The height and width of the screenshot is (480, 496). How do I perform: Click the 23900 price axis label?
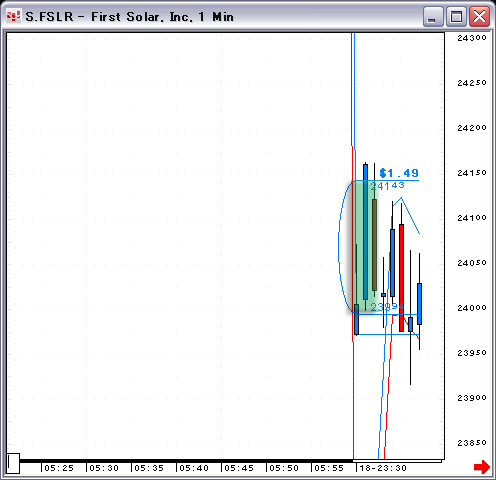click(x=472, y=398)
